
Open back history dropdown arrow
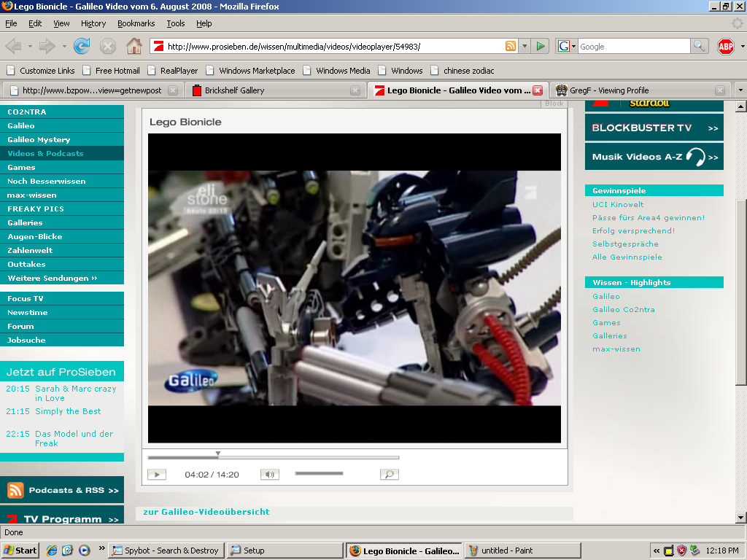[30, 46]
